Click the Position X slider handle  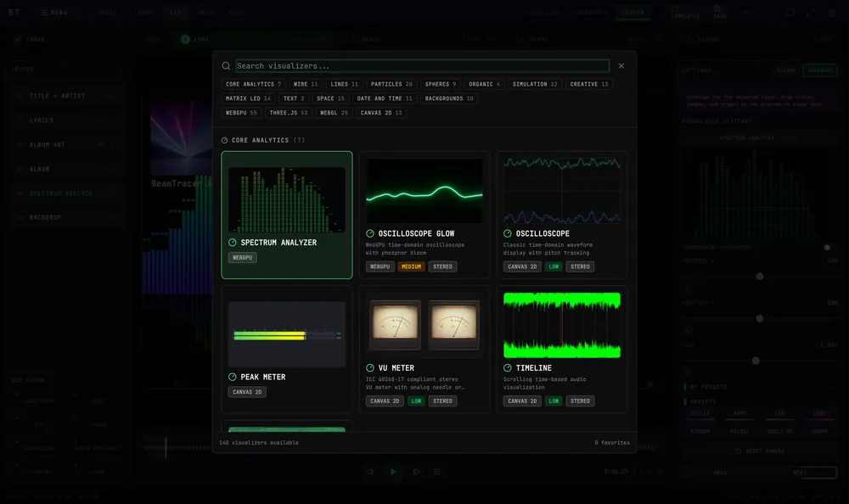[760, 277]
